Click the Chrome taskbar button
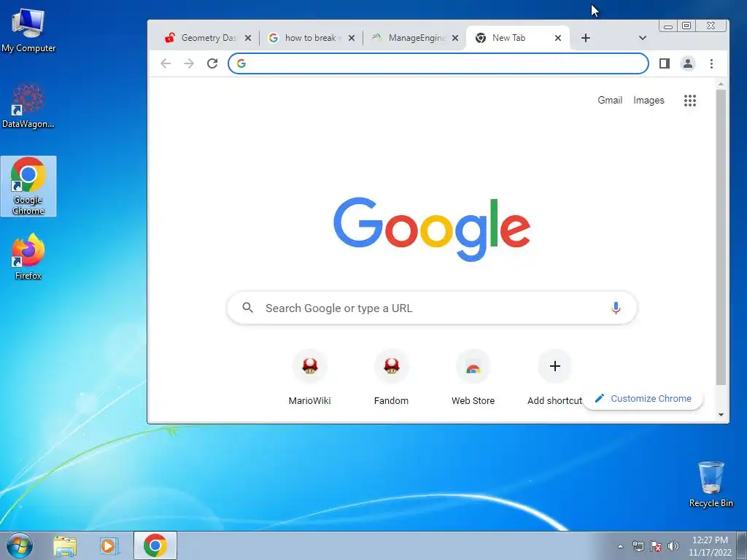The image size is (747, 560). pyautogui.click(x=155, y=545)
